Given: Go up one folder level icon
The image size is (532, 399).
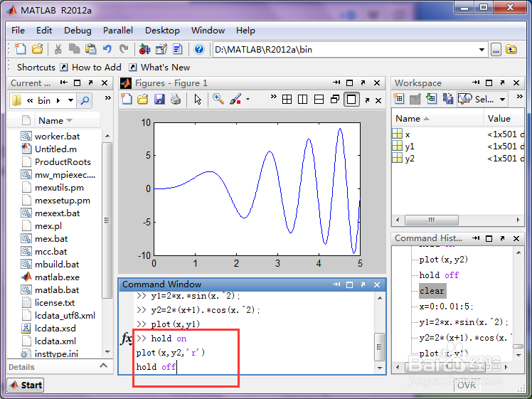Looking at the screenshot, I should [x=511, y=50].
